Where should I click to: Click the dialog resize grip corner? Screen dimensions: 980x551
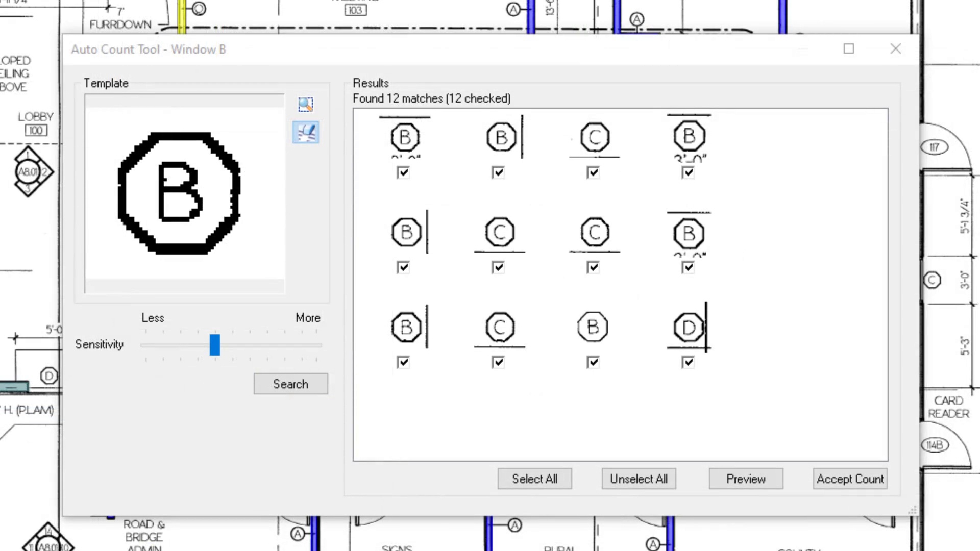(913, 510)
